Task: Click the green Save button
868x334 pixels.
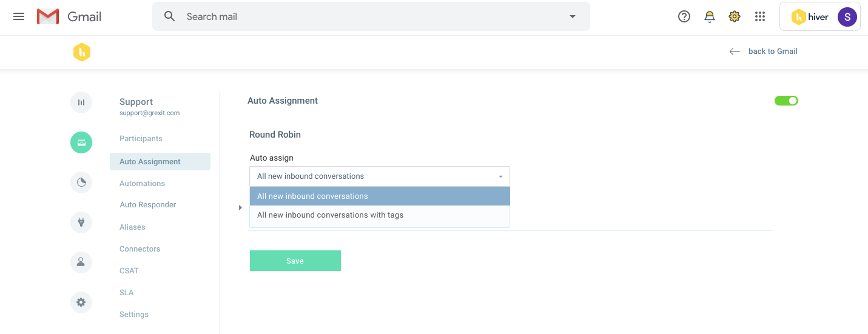Action: coord(295,261)
